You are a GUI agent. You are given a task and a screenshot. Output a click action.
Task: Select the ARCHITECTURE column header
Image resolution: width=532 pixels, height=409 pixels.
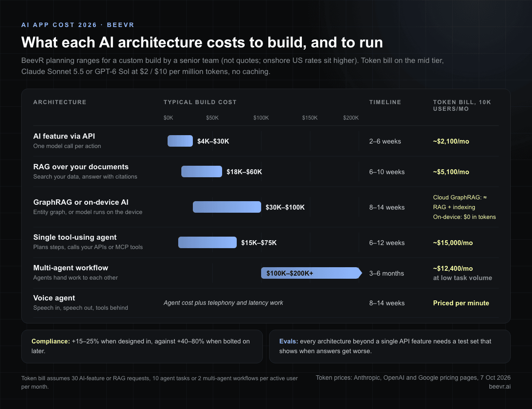click(60, 102)
